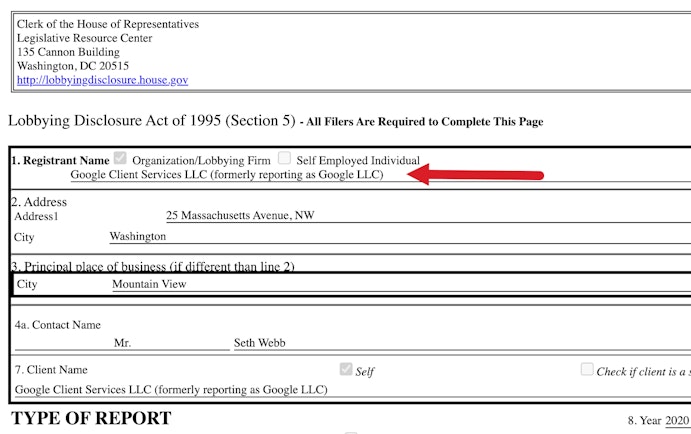691x434 pixels.
Task: Click the 'Clerk of the House of Representatives' text
Action: (108, 24)
